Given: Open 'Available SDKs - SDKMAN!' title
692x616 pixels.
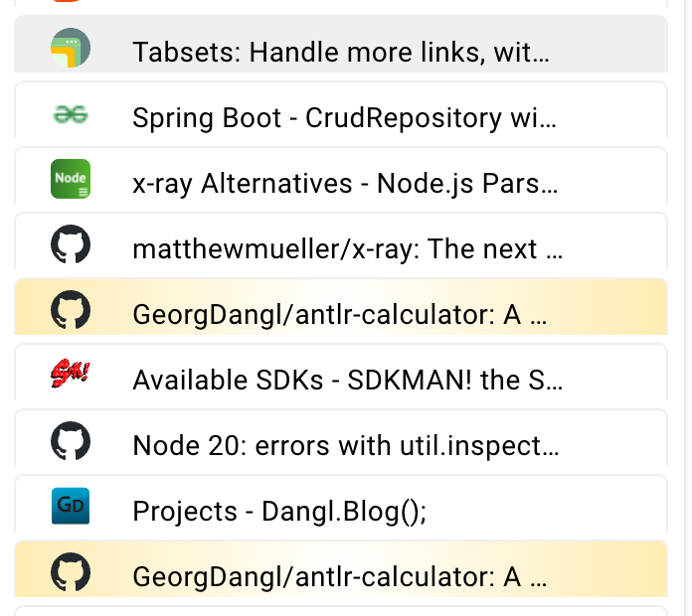Looking at the screenshot, I should click(347, 381).
